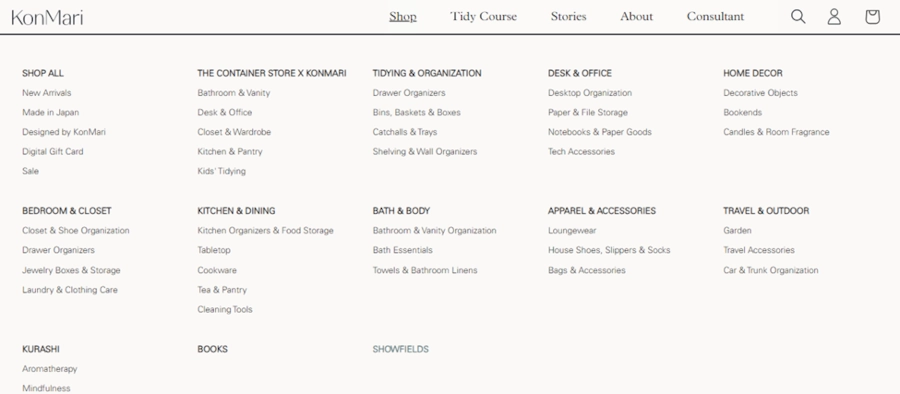Open Apparel & Accessories heading

click(x=602, y=211)
